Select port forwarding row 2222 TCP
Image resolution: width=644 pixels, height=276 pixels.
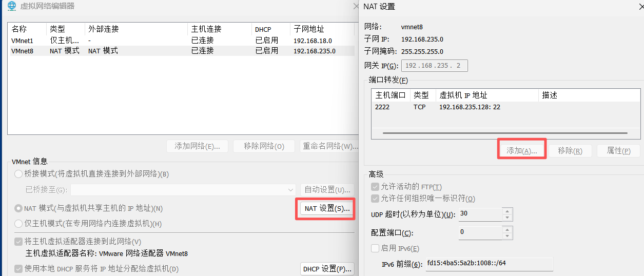point(505,107)
